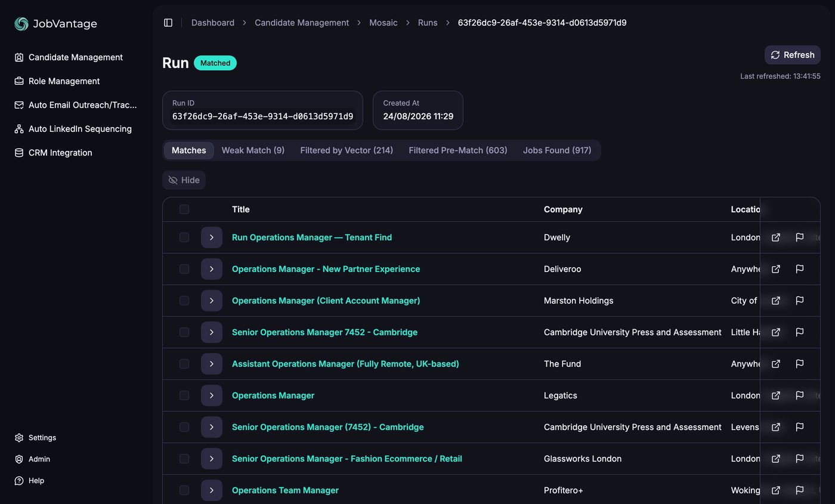Click the Refresh button

tap(793, 55)
